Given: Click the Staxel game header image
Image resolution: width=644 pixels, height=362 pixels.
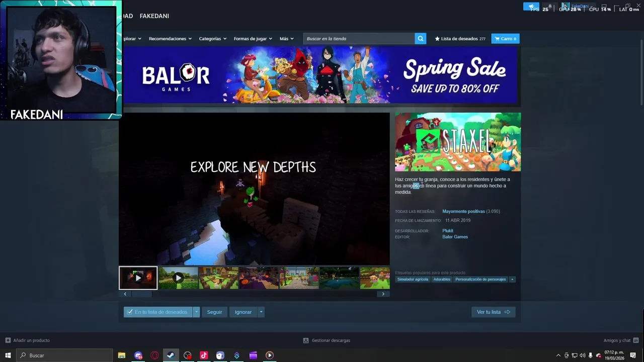Looking at the screenshot, I should tap(458, 142).
